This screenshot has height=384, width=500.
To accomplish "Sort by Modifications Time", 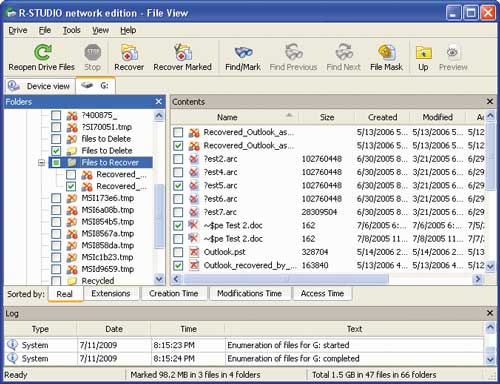I will point(249,293).
